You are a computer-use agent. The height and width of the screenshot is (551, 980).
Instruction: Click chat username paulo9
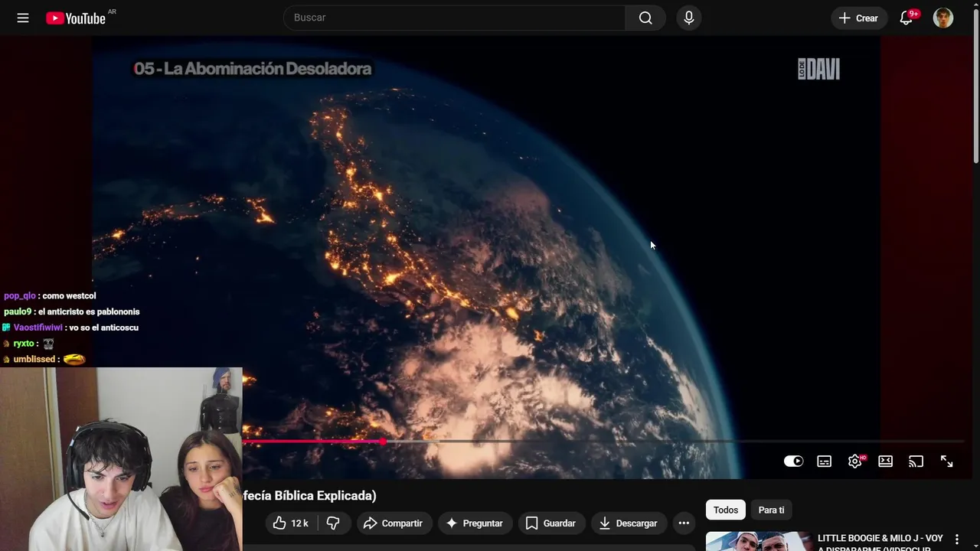pos(18,312)
